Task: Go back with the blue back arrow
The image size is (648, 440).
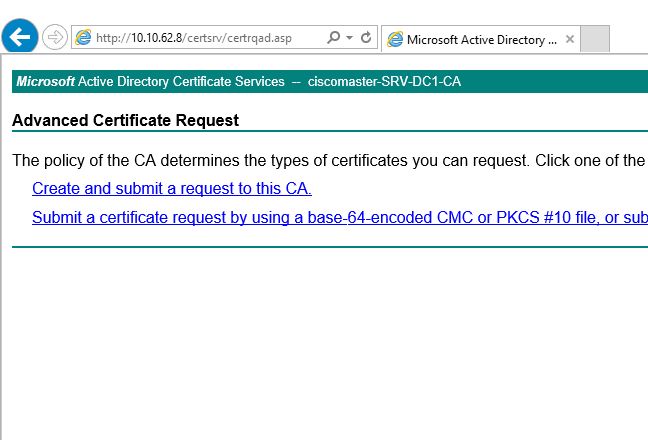Action: (20, 36)
